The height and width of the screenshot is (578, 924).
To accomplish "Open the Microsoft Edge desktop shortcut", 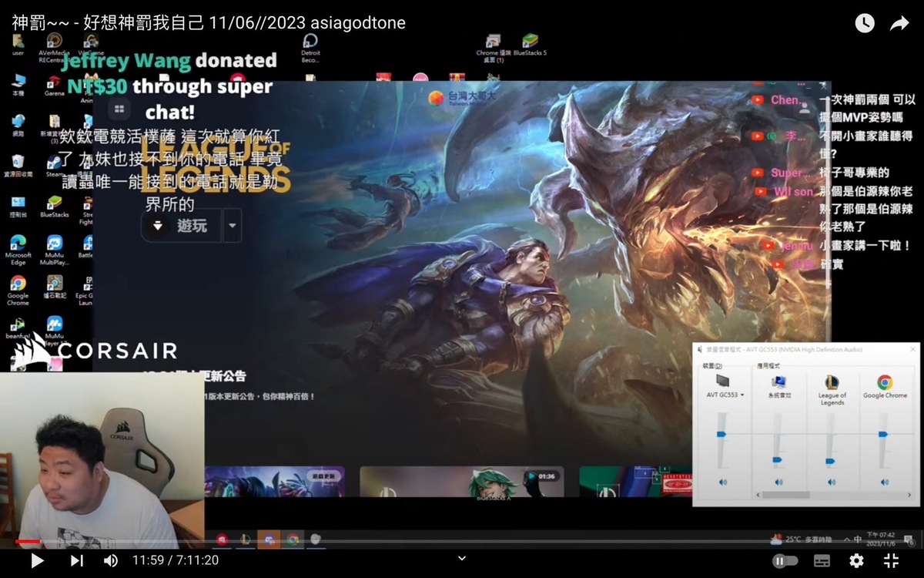I will coord(18,250).
